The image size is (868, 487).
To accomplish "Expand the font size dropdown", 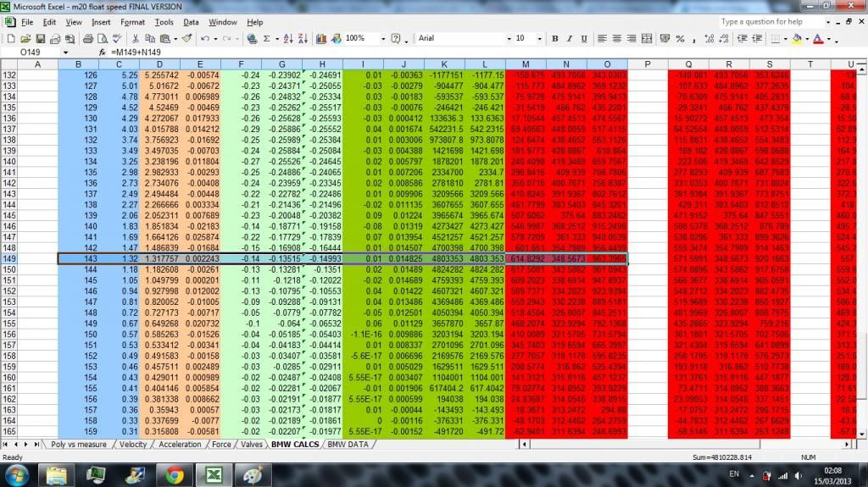I will click(538, 39).
